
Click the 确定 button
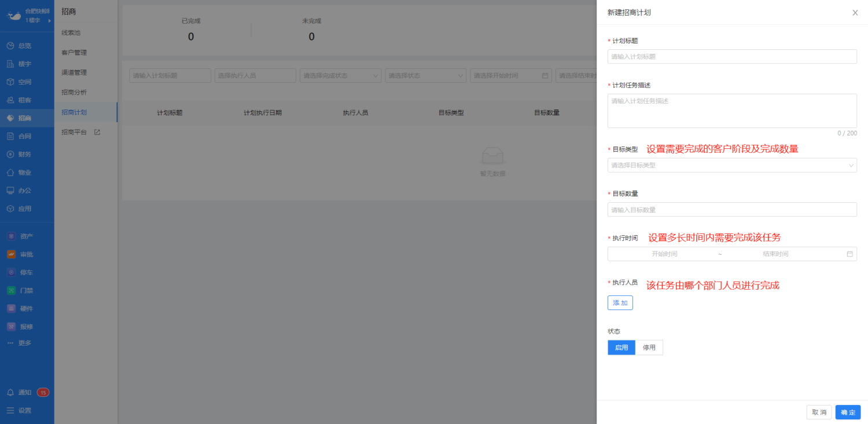[x=848, y=412]
